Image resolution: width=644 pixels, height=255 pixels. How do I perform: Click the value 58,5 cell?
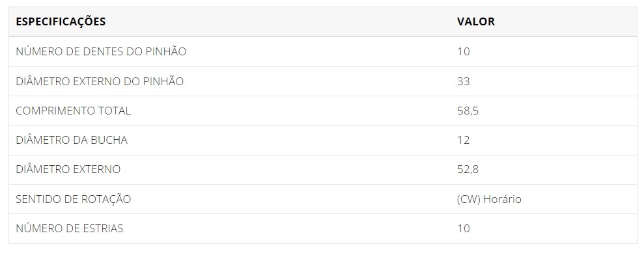point(468,111)
